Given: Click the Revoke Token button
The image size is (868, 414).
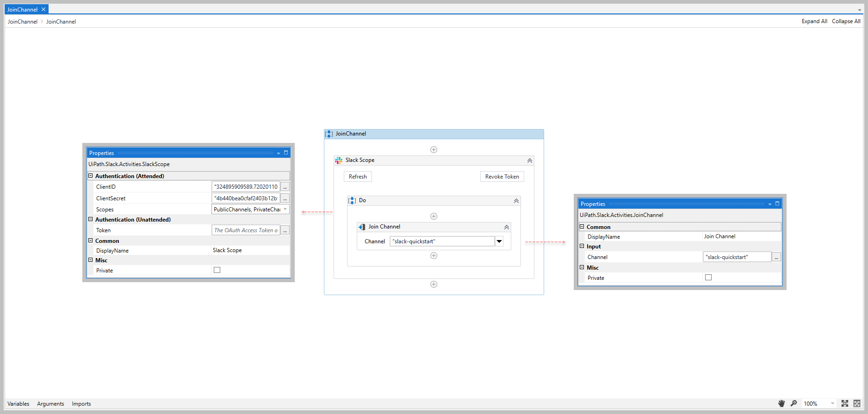Looking at the screenshot, I should tap(502, 177).
